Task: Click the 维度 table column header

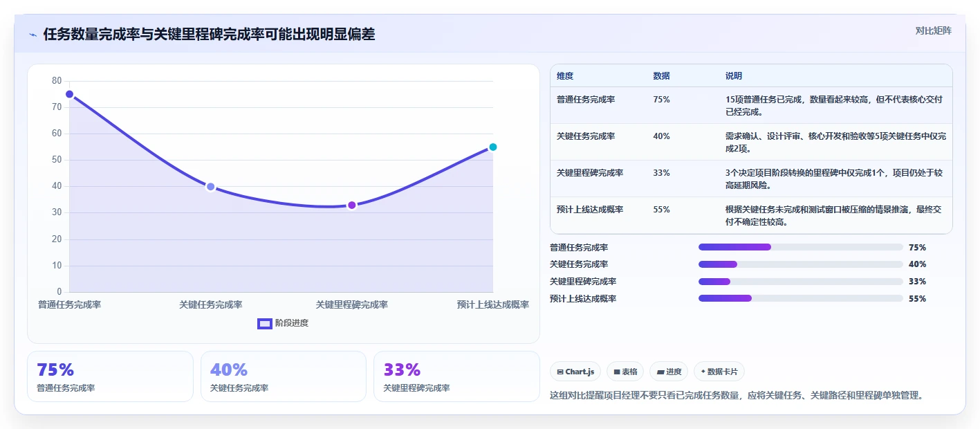Action: [565, 76]
